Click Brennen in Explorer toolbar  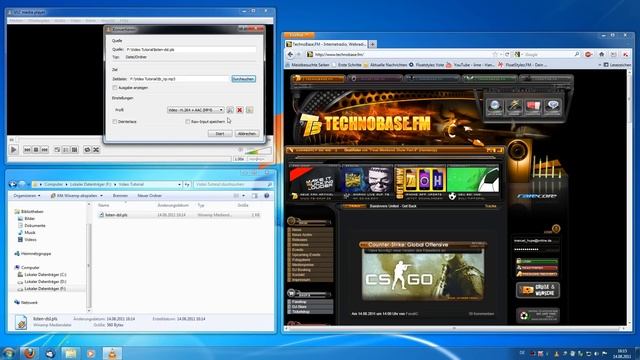pyautogui.click(x=120, y=196)
